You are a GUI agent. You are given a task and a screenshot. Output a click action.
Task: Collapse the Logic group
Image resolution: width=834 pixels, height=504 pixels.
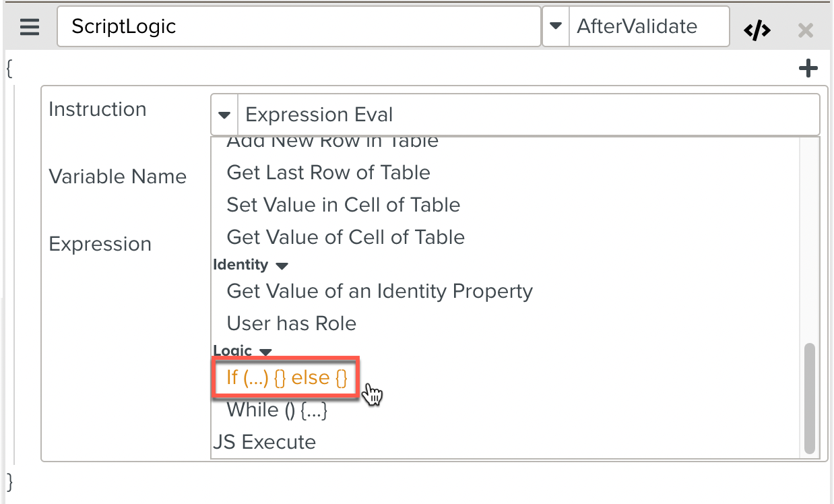click(266, 352)
